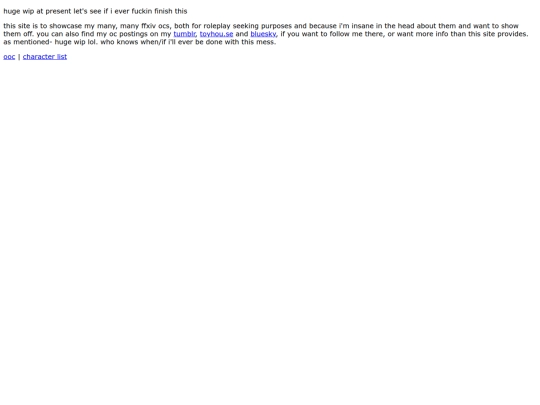
Task: Go to the ooc page
Action: 9,56
